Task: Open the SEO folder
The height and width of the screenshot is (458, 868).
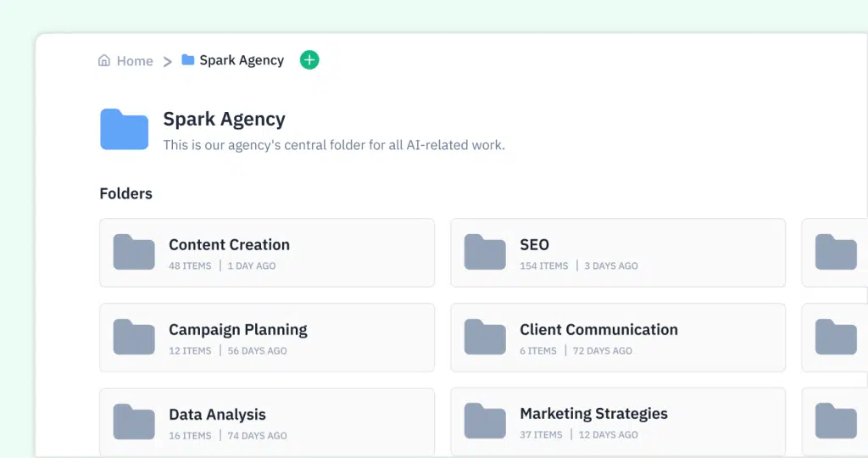Action: point(618,253)
